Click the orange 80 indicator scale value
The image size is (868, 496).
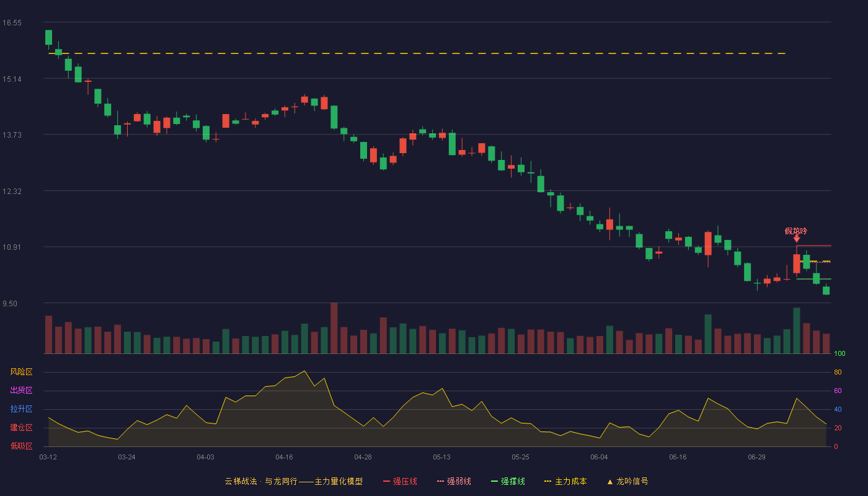tap(838, 372)
